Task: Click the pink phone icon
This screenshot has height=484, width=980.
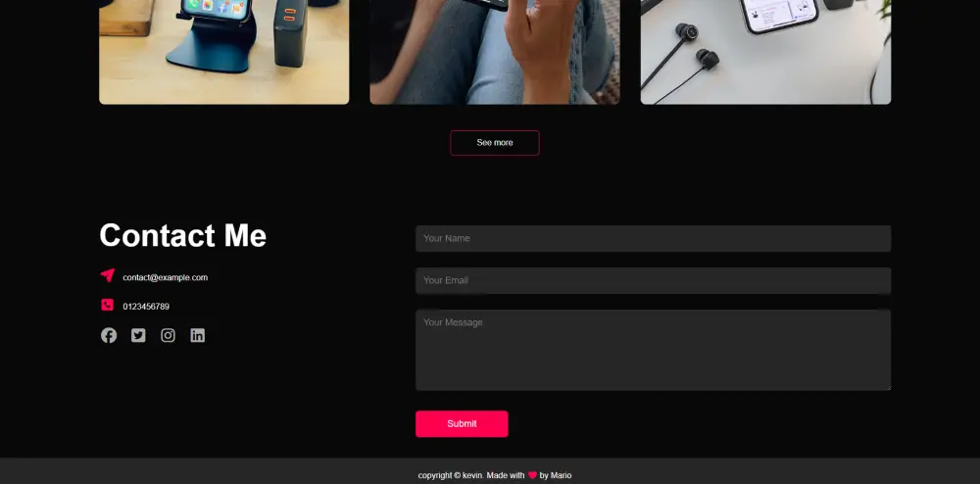Action: click(108, 305)
